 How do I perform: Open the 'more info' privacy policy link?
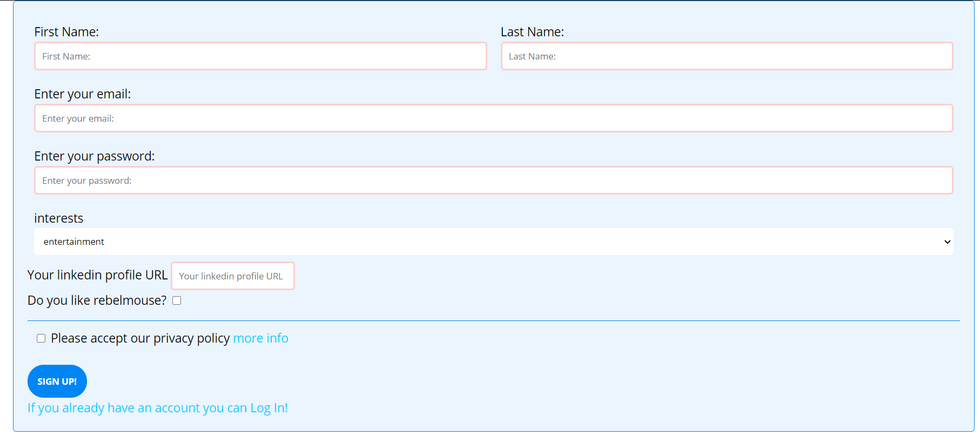(x=260, y=339)
